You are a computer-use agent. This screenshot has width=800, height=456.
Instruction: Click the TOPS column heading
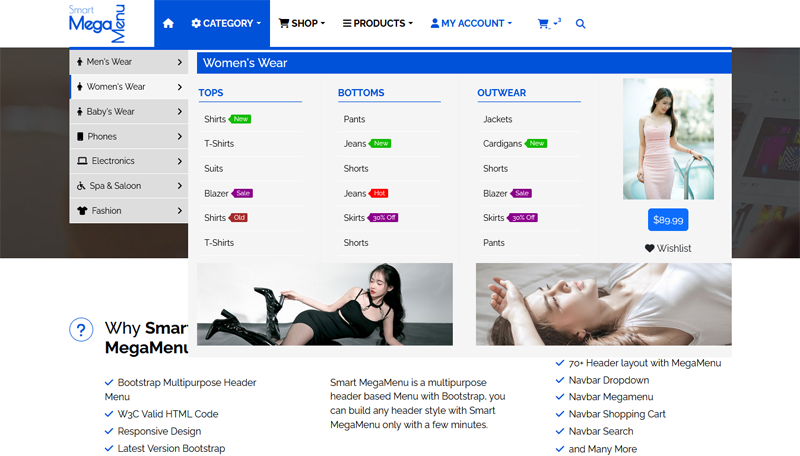(211, 93)
